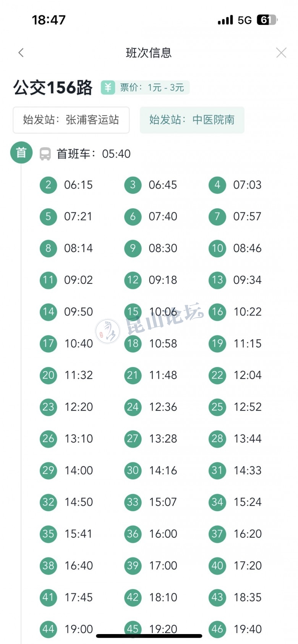Tap the home indicator bar at bottom
Viewport: 298px width, 644px height.
[149, 636]
